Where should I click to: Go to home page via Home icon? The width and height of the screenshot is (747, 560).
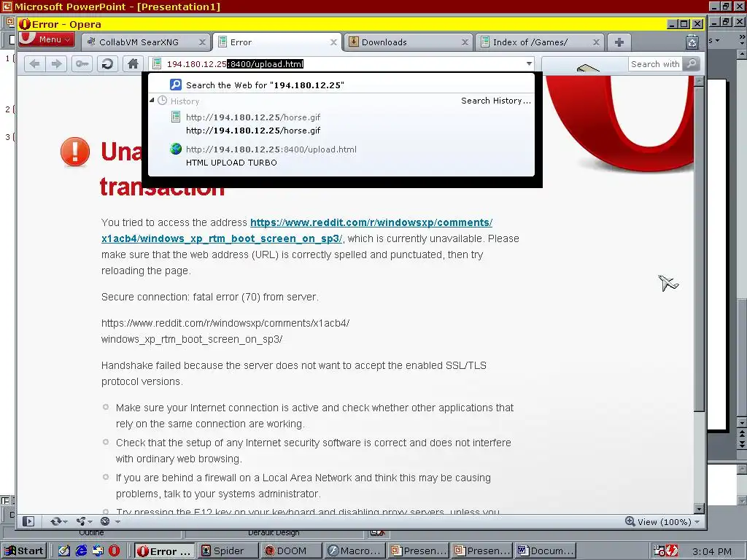(133, 64)
